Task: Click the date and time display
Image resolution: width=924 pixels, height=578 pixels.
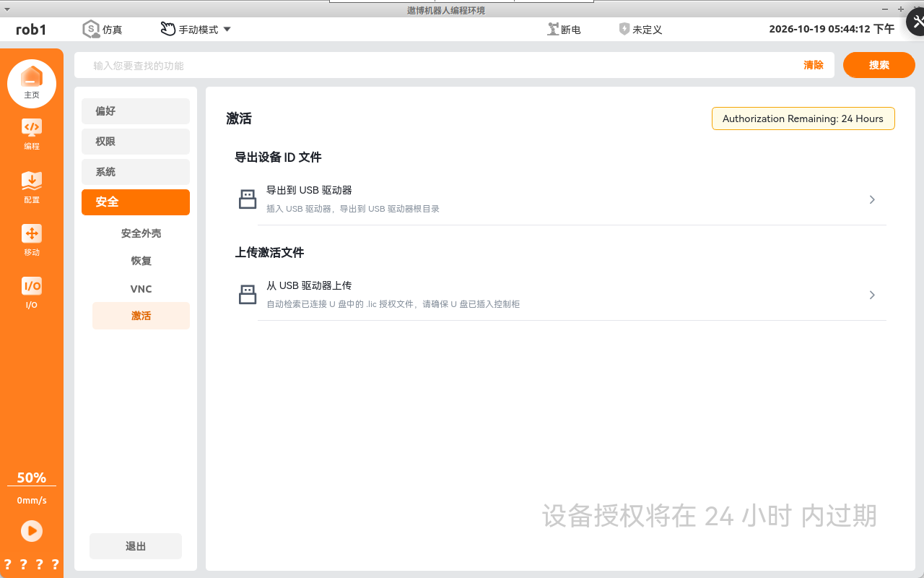Action: click(832, 30)
